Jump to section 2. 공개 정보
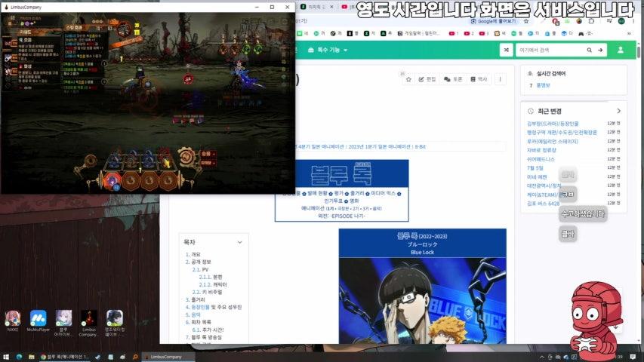Screen dimensions: 644x362 198,262
